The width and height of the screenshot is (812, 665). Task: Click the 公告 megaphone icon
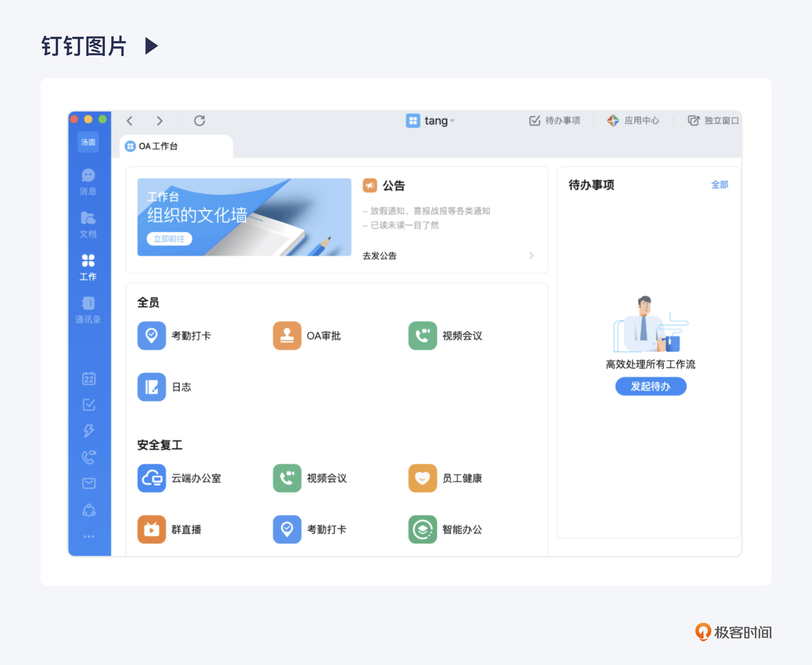point(370,185)
